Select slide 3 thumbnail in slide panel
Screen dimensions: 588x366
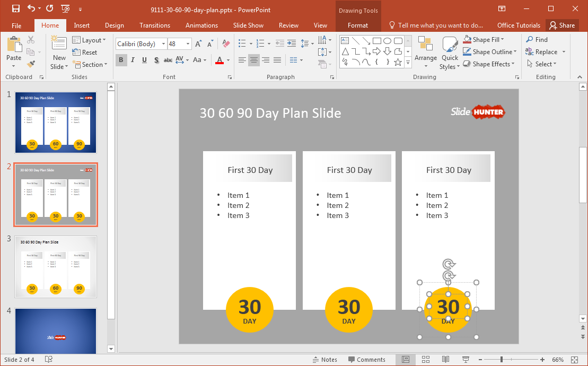point(56,266)
